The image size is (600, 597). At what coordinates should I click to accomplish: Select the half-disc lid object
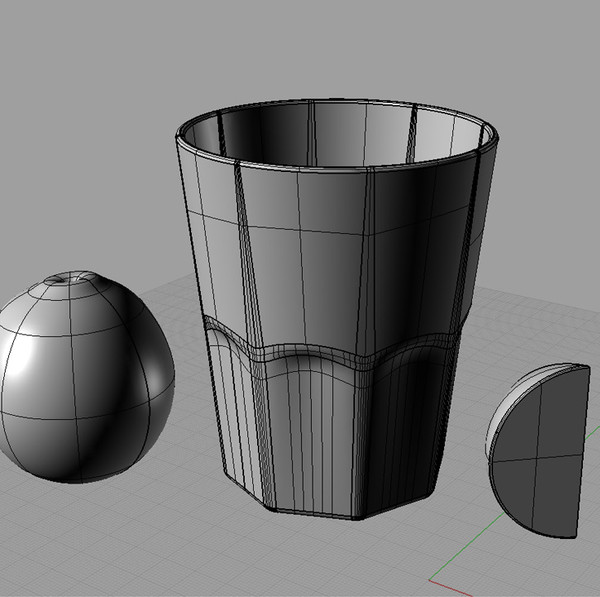[539, 451]
